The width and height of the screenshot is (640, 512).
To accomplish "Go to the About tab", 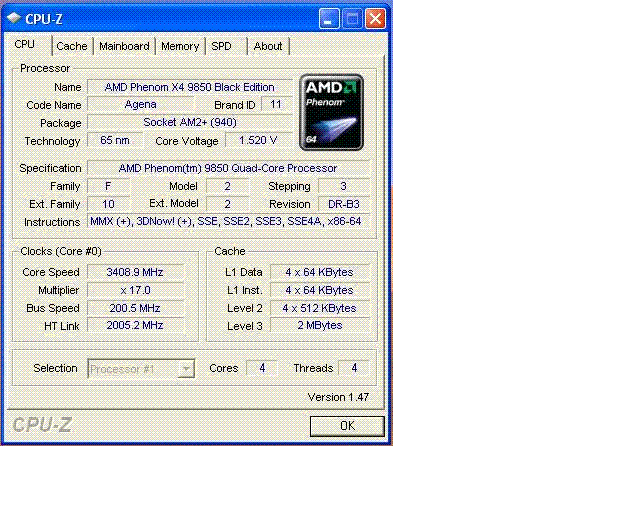I will pos(268,46).
